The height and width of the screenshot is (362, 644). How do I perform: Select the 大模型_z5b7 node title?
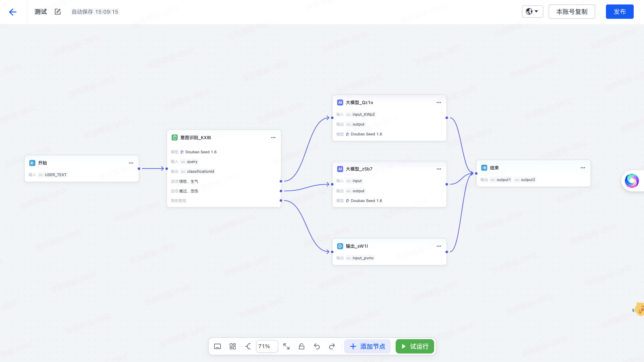pyautogui.click(x=359, y=169)
